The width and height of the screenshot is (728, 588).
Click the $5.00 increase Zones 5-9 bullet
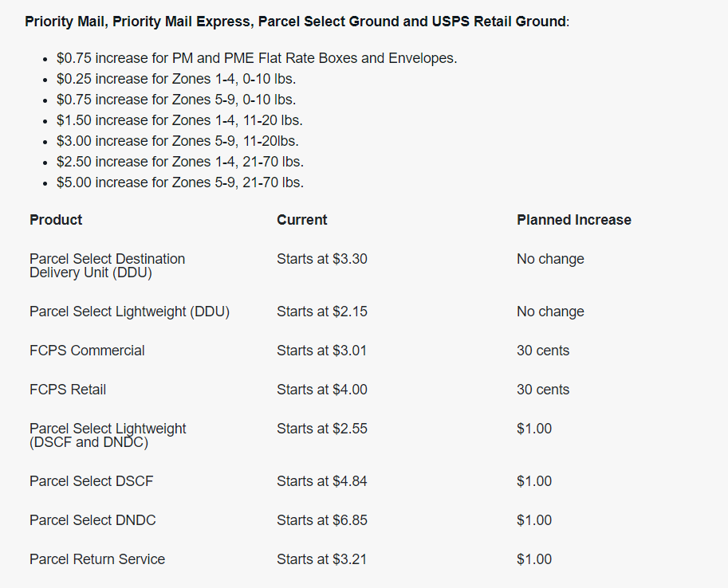tap(180, 182)
